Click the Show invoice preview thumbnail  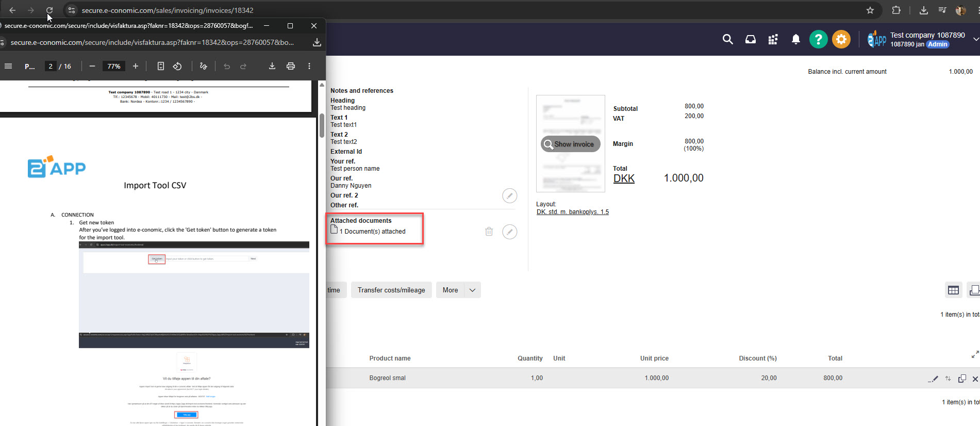(570, 144)
